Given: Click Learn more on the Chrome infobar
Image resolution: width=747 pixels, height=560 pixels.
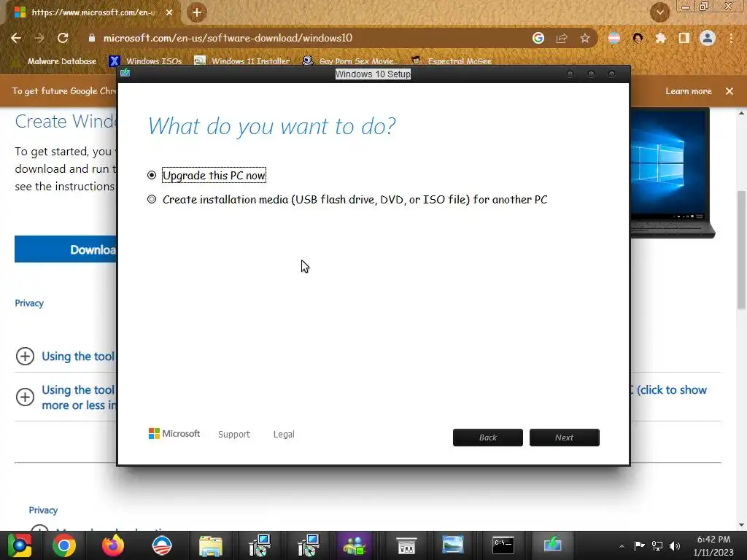Looking at the screenshot, I should pyautogui.click(x=688, y=91).
